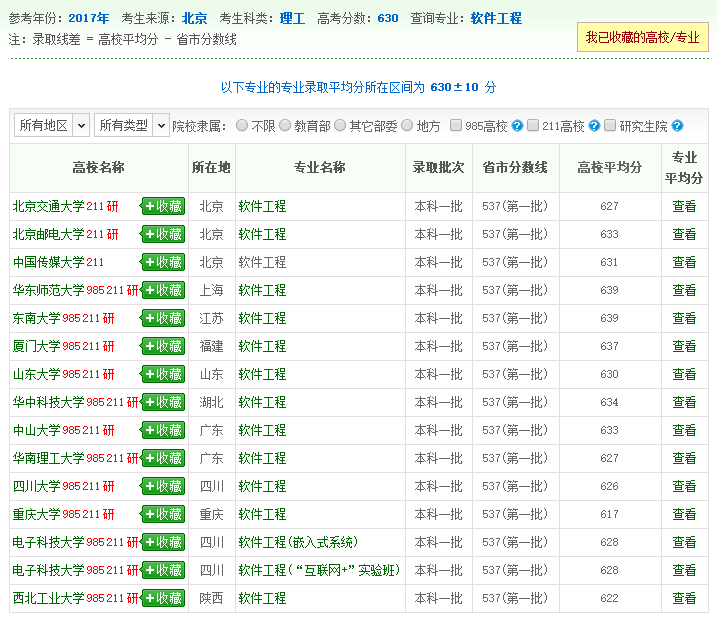Viewport: 717px width, 617px height.
Task: Open 中国传媒大学 school link
Action: point(48,262)
